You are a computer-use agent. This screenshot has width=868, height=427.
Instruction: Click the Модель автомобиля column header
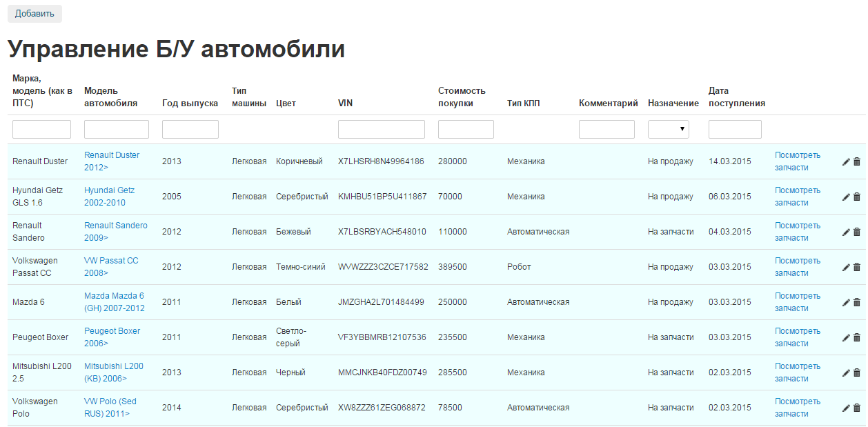pos(110,97)
